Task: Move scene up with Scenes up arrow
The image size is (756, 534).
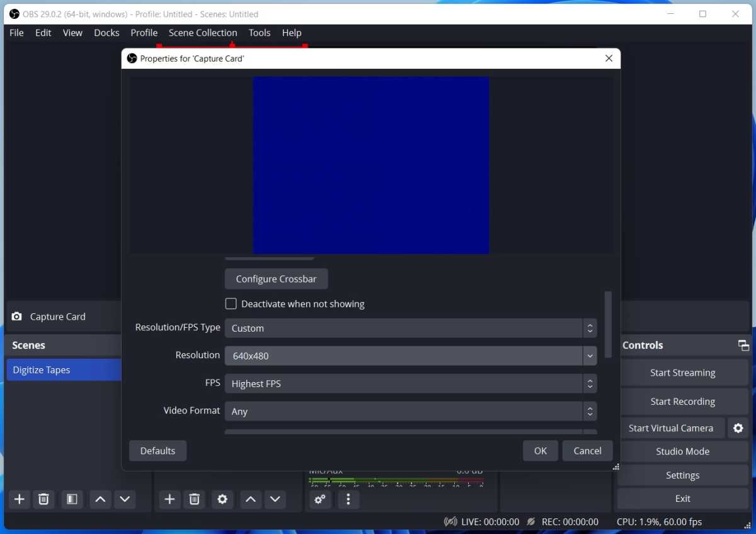Action: [100, 499]
